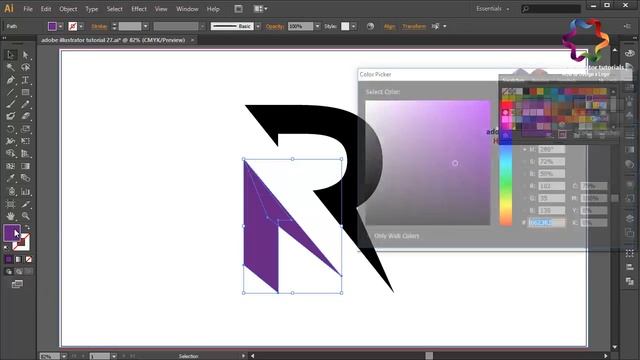Select the Selection tool (black arrow)
The width and height of the screenshot is (640, 360).
[x=11, y=55]
